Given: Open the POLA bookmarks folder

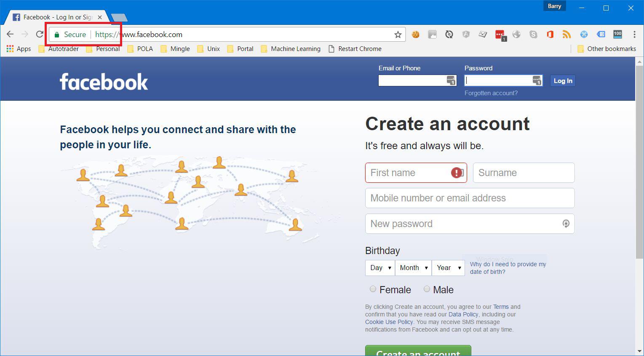Looking at the screenshot, I should click(140, 49).
